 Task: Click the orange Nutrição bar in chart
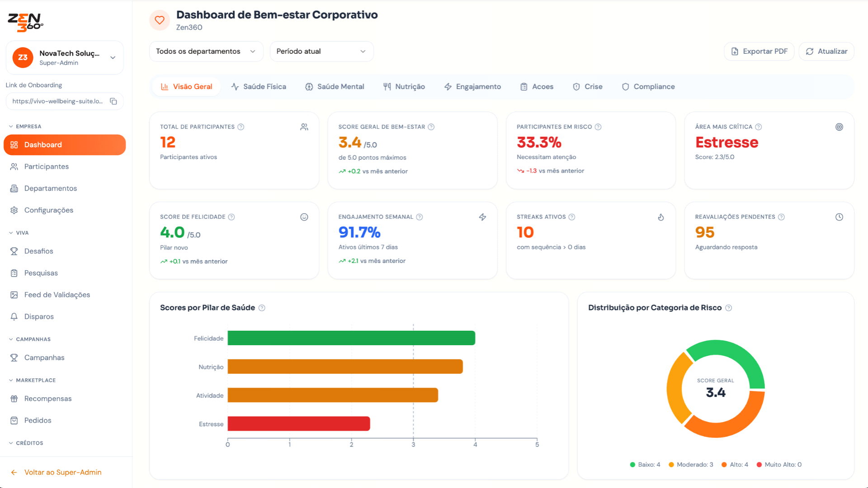tap(345, 366)
